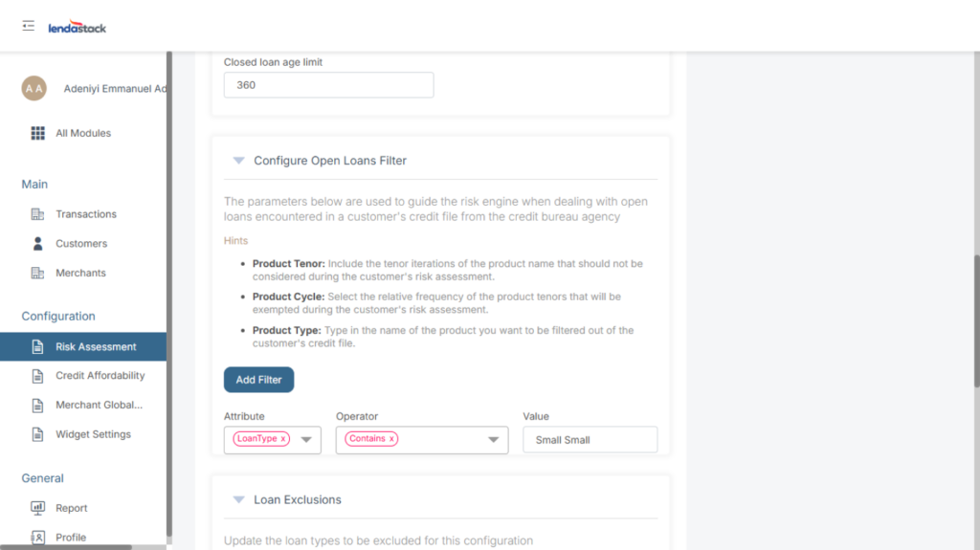Collapse the Loan Exclusions section

coord(238,499)
